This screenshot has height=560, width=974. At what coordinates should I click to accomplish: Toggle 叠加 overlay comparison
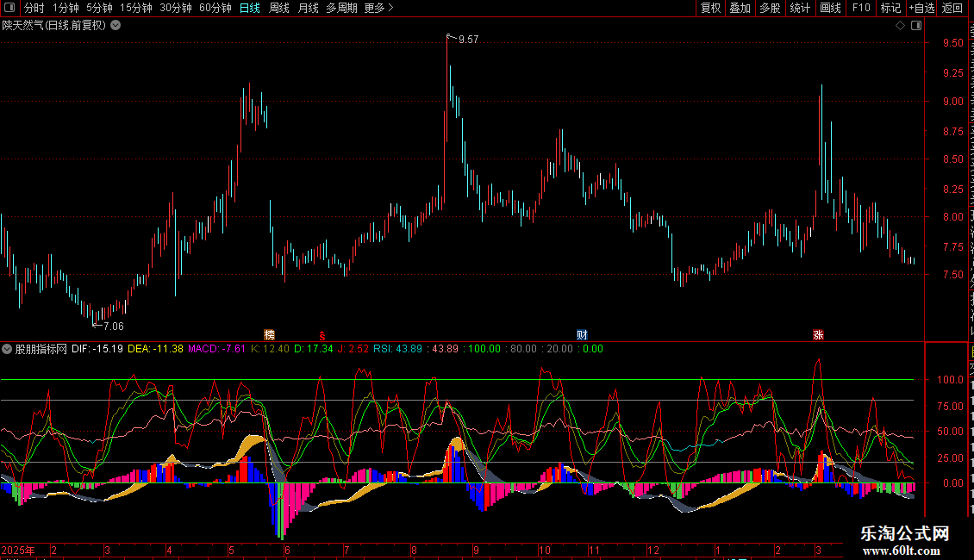coord(740,8)
